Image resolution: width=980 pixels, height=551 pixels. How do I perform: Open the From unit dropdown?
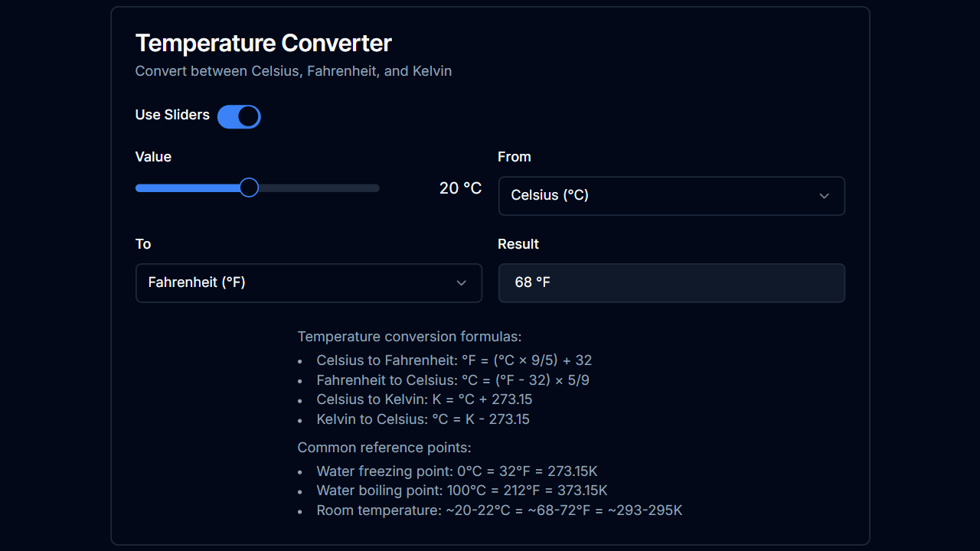(671, 196)
